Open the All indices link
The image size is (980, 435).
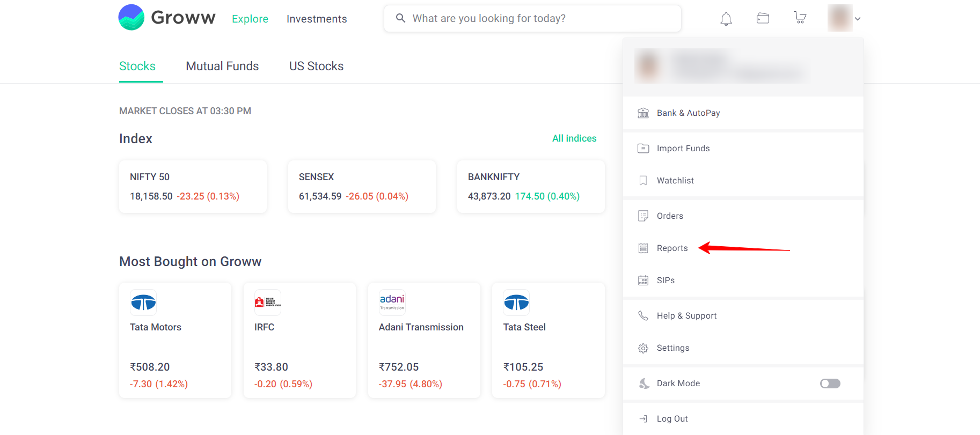(574, 138)
